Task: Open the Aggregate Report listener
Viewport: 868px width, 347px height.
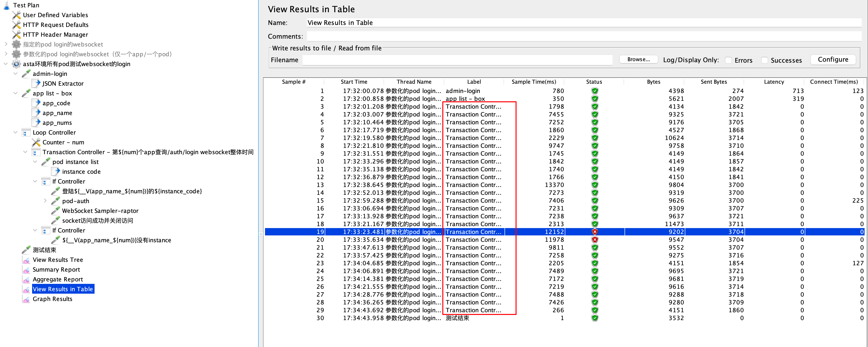Action: coord(58,279)
